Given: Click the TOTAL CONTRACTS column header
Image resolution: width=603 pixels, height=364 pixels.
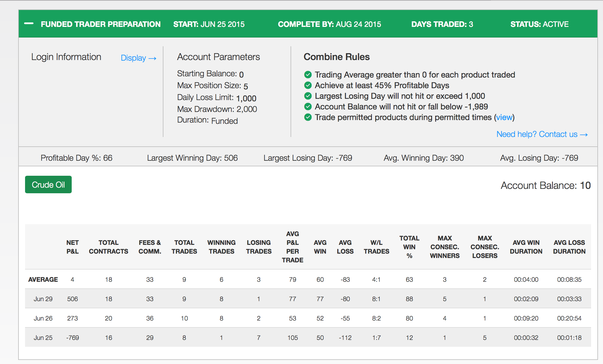Looking at the screenshot, I should pos(108,247).
